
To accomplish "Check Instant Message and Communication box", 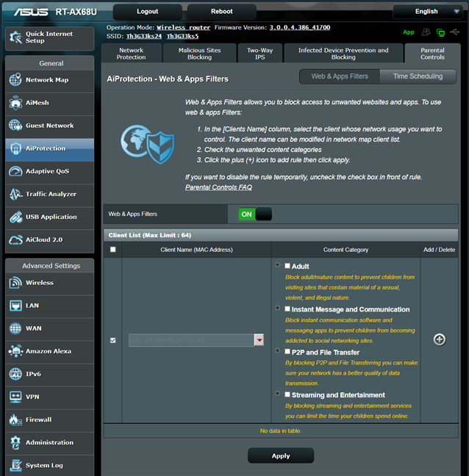I will (287, 309).
